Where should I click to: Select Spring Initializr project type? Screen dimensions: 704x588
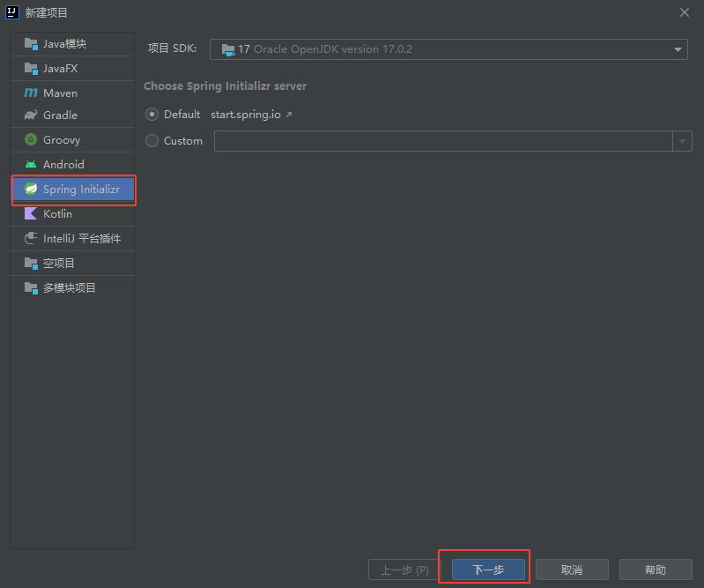click(74, 190)
